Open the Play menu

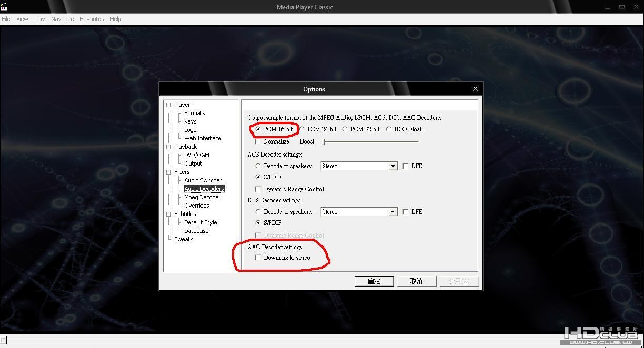coord(39,19)
